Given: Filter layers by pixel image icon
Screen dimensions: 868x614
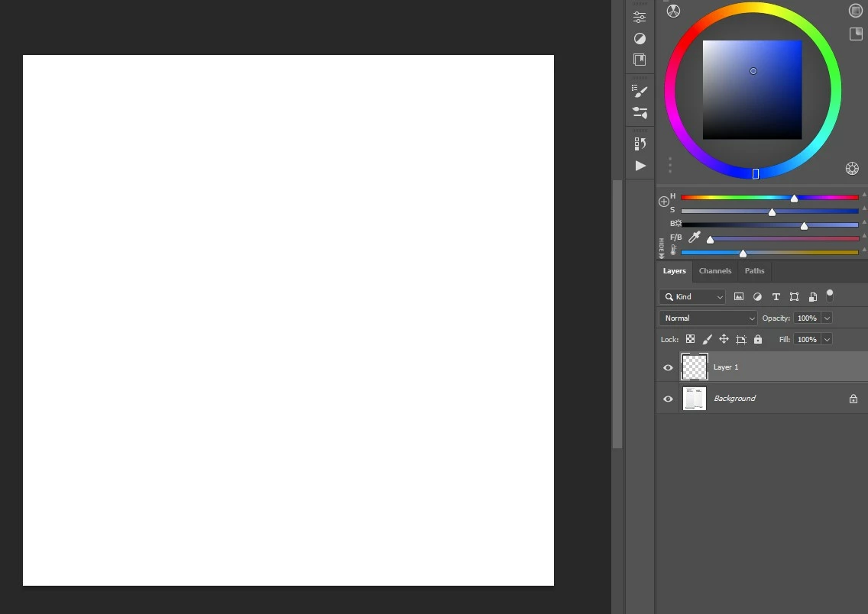Looking at the screenshot, I should (x=738, y=296).
